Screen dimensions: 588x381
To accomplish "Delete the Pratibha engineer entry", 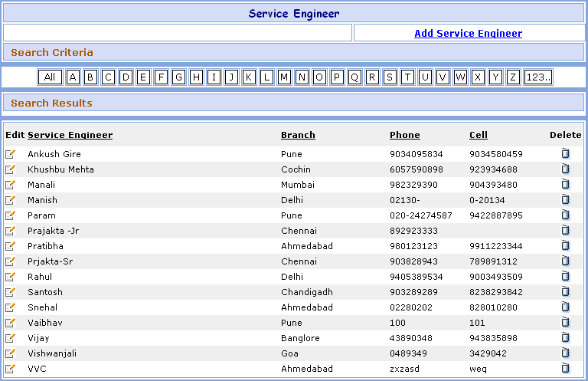I will [565, 246].
